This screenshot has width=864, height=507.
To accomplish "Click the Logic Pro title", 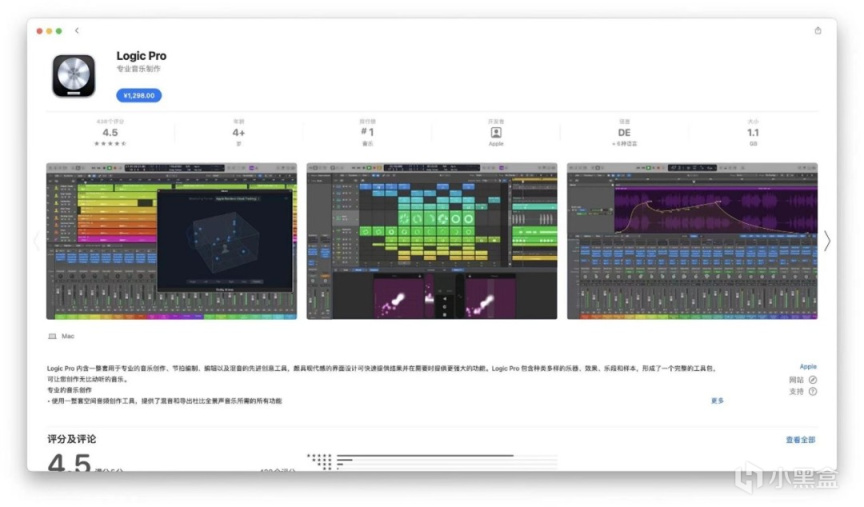I will [x=141, y=56].
